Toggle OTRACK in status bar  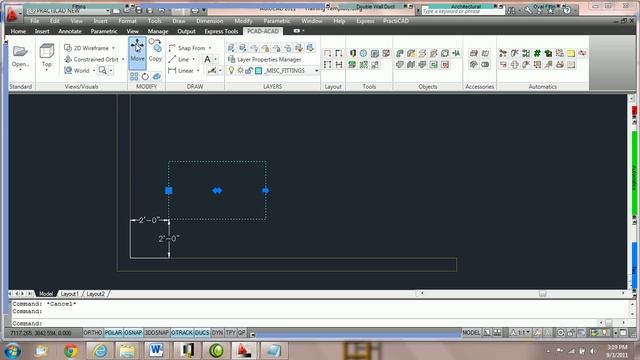pyautogui.click(x=182, y=333)
